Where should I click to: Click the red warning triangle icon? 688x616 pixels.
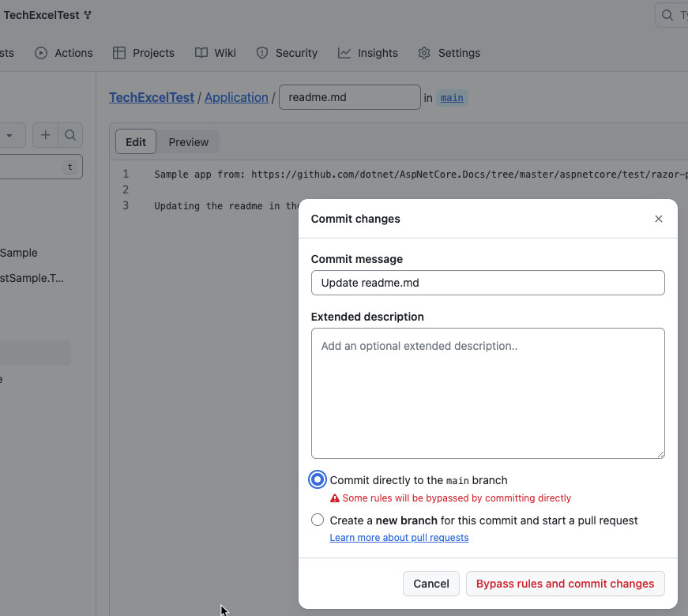pos(335,498)
